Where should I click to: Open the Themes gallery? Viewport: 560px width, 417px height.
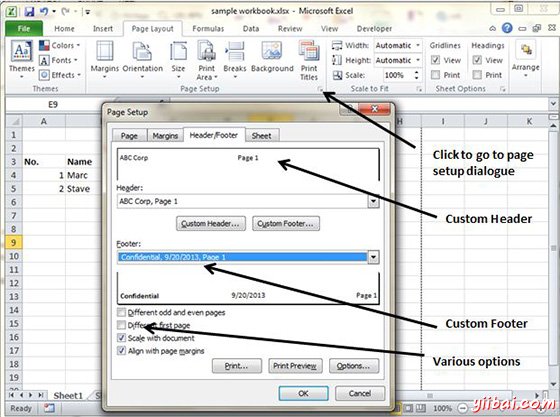pos(21,59)
